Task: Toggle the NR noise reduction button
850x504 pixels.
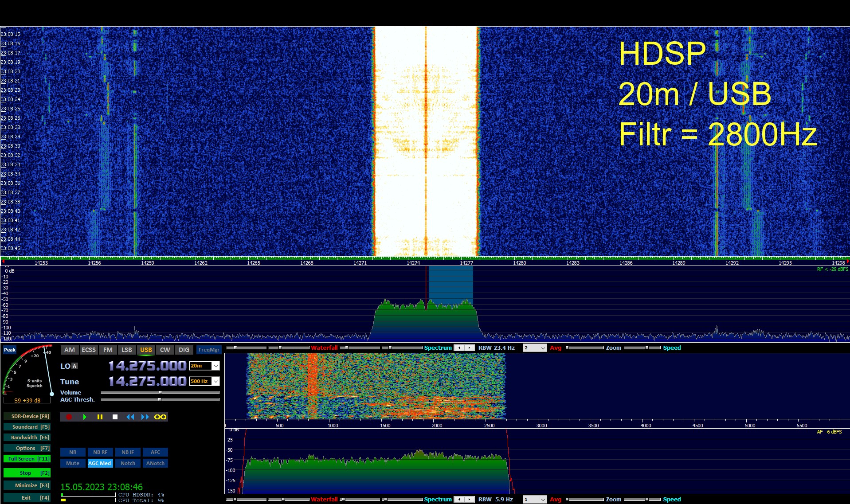Action: tap(73, 452)
